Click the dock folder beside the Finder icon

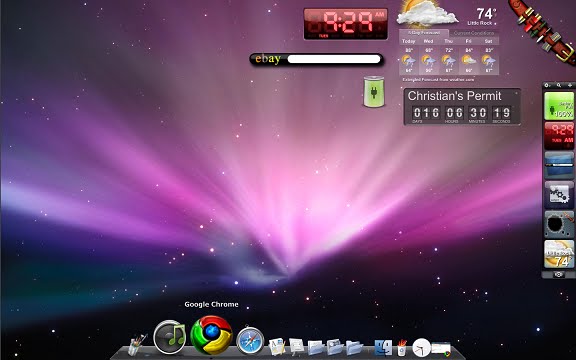click(x=354, y=348)
